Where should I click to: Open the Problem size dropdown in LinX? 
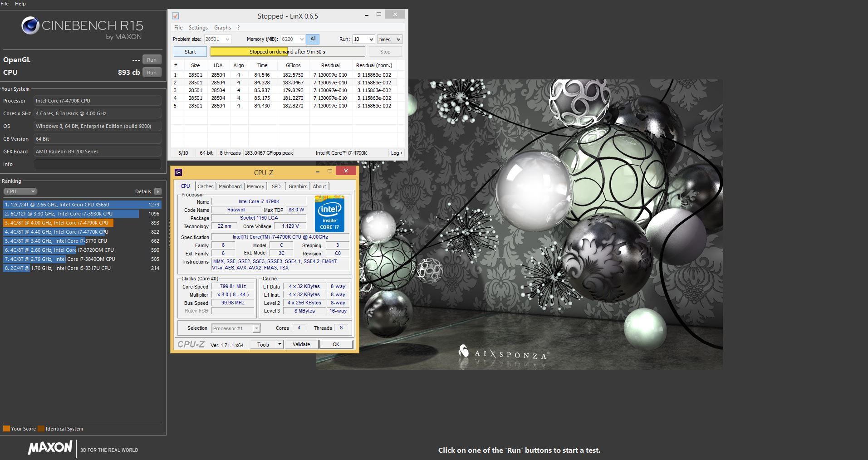point(227,39)
